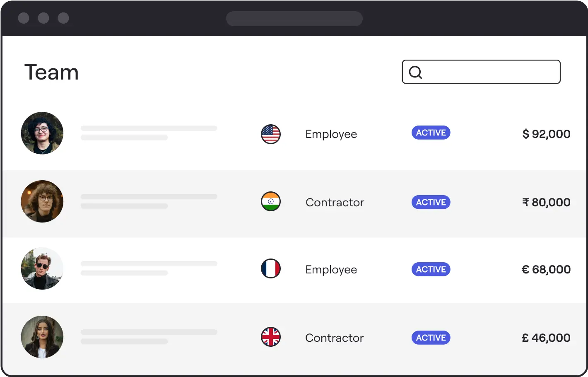The width and height of the screenshot is (588, 377).
Task: Select the $ 92,000 salary amount
Action: [546, 134]
